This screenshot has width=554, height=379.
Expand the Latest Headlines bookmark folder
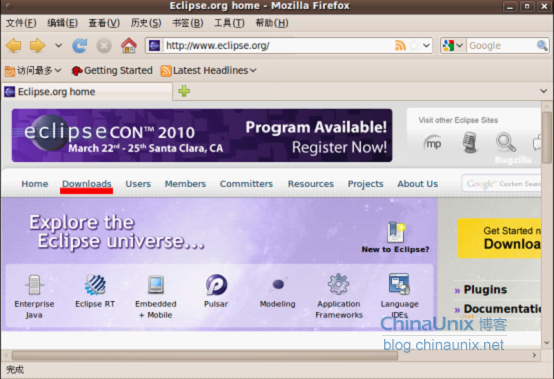coord(208,71)
